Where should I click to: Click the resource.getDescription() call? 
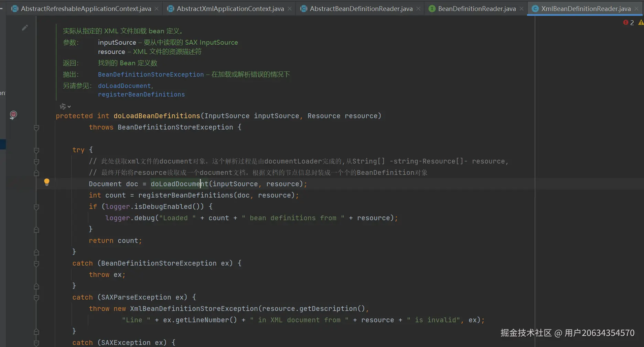click(x=313, y=309)
